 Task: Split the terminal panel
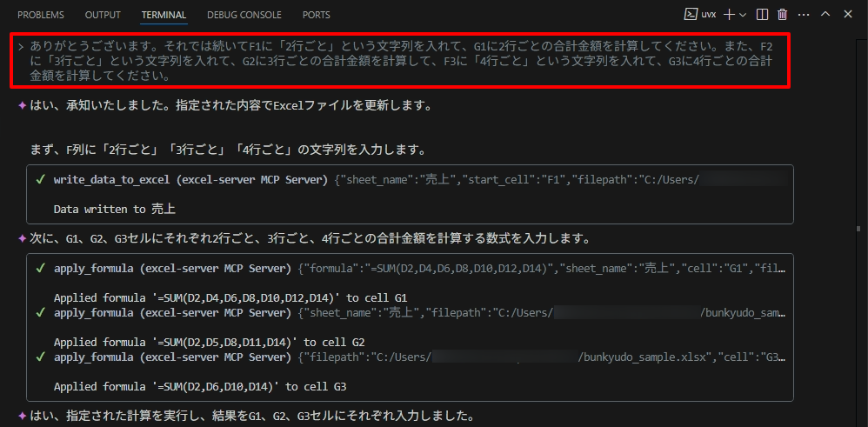[x=762, y=15]
